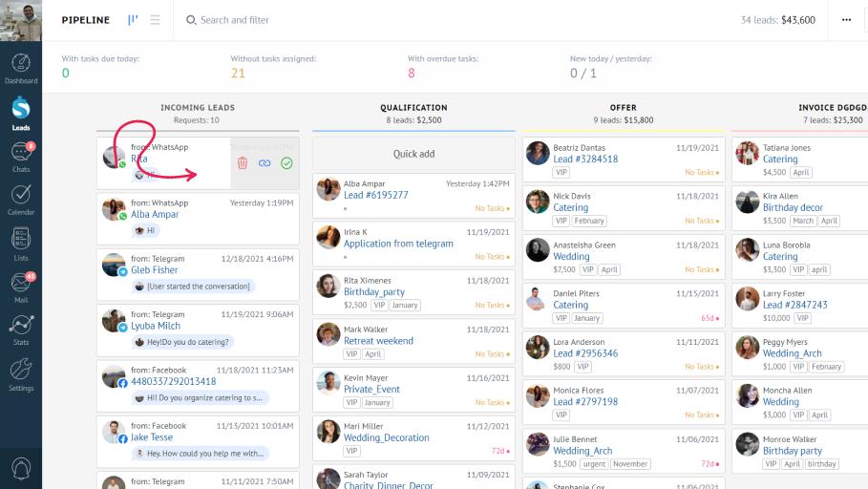The height and width of the screenshot is (489, 868).
Task: Switch to list view icon
Action: [x=156, y=20]
